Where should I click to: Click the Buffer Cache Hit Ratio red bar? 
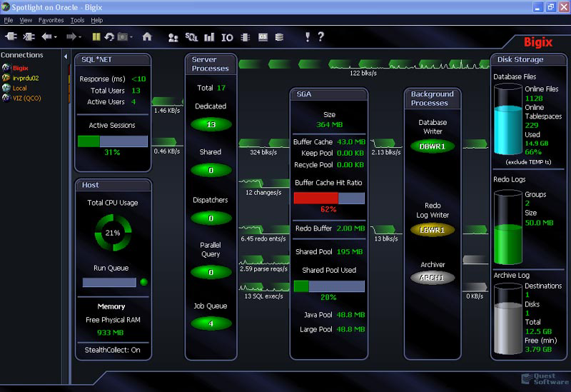point(329,198)
